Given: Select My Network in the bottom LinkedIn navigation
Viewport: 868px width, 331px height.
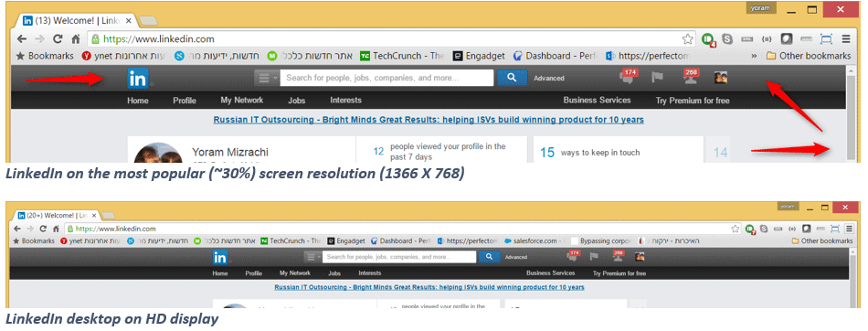Looking at the screenshot, I should 295,272.
